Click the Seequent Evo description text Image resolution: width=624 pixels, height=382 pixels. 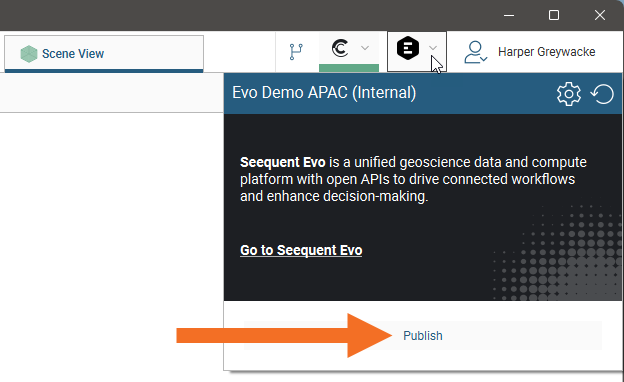coord(413,179)
